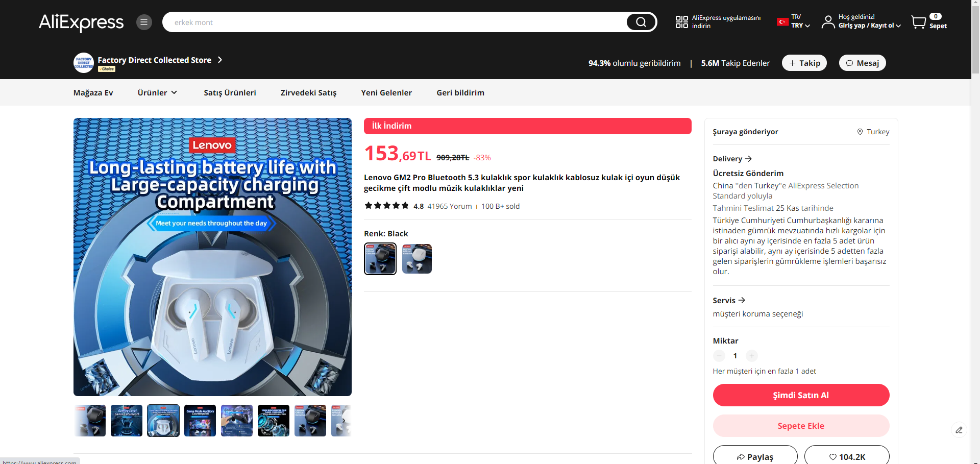The width and height of the screenshot is (980, 464).
Task: Open store details via the store name chevron
Action: pyautogui.click(x=220, y=60)
